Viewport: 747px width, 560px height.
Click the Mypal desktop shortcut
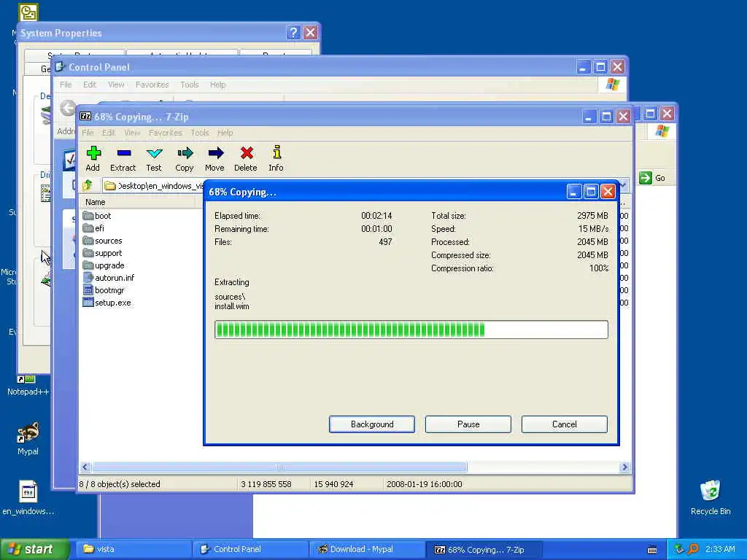click(28, 438)
